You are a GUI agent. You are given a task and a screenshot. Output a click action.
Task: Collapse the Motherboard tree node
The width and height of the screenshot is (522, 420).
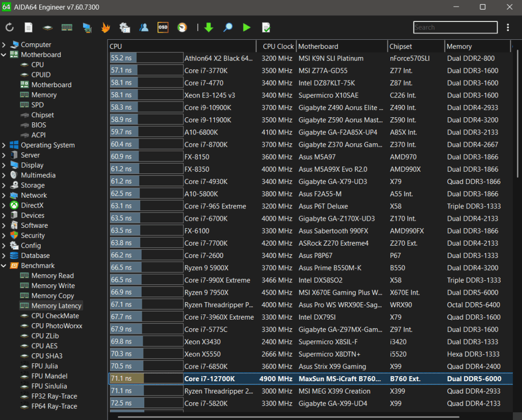(x=4, y=55)
